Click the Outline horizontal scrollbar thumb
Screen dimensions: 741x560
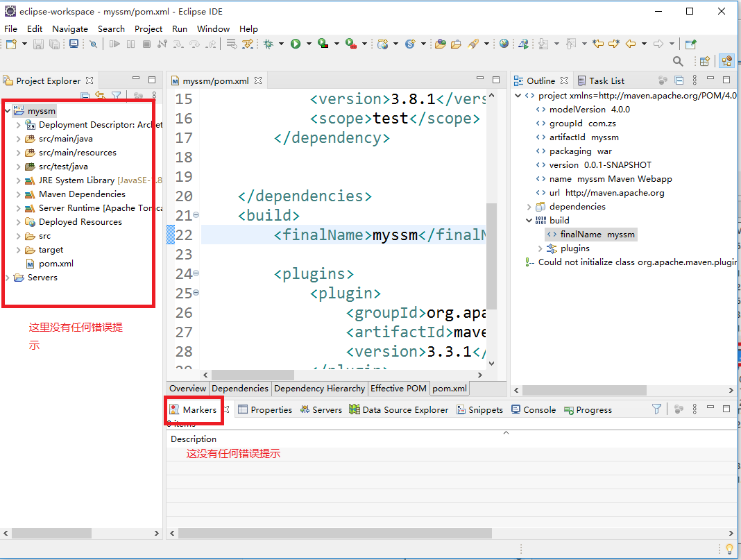(x=584, y=391)
